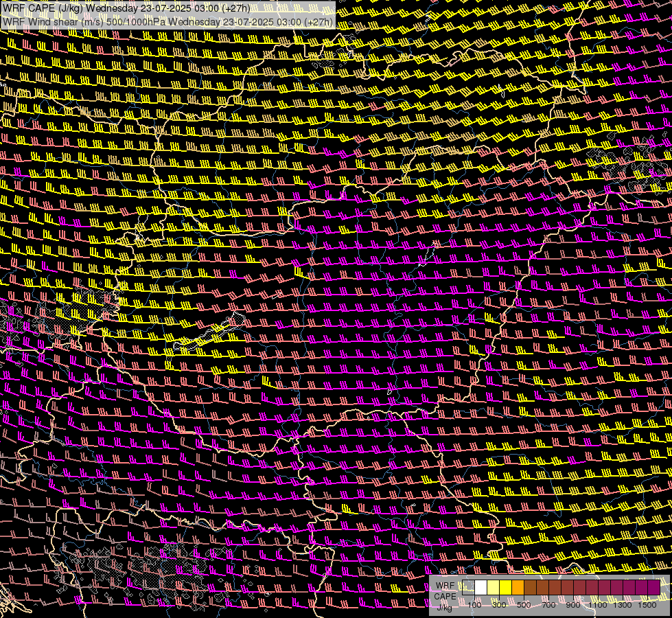The width and height of the screenshot is (672, 618).
Task: Click the 900 legend value
Action: click(573, 605)
